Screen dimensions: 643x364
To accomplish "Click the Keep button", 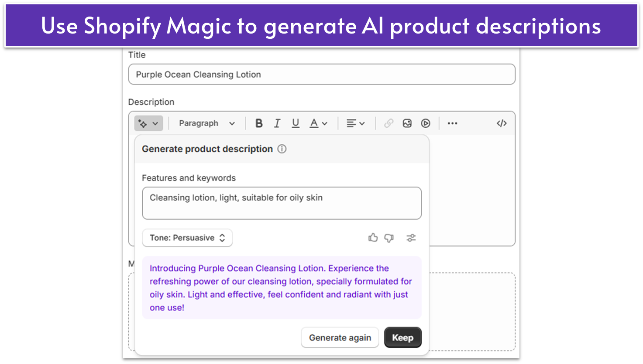I will tap(402, 337).
